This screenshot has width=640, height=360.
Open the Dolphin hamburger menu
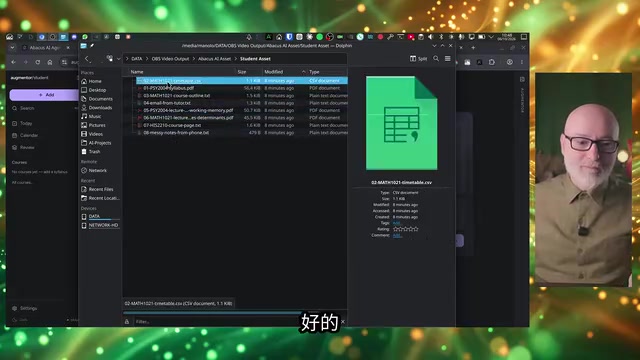448,59
